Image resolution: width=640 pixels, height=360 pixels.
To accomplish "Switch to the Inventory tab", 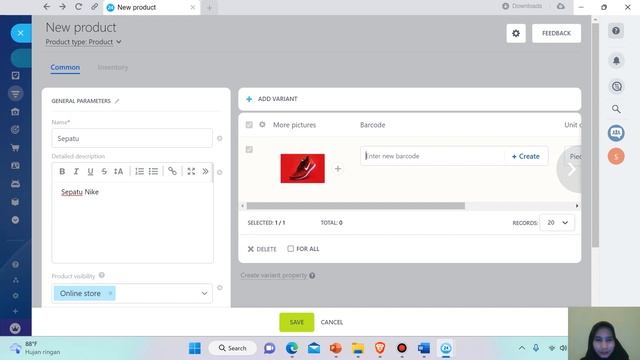I will pyautogui.click(x=113, y=67).
